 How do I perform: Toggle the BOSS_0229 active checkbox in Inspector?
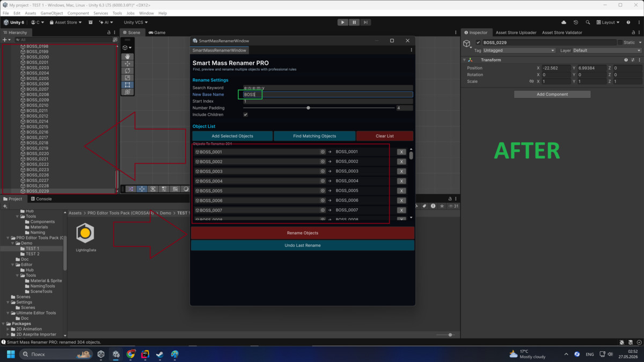[x=478, y=42]
